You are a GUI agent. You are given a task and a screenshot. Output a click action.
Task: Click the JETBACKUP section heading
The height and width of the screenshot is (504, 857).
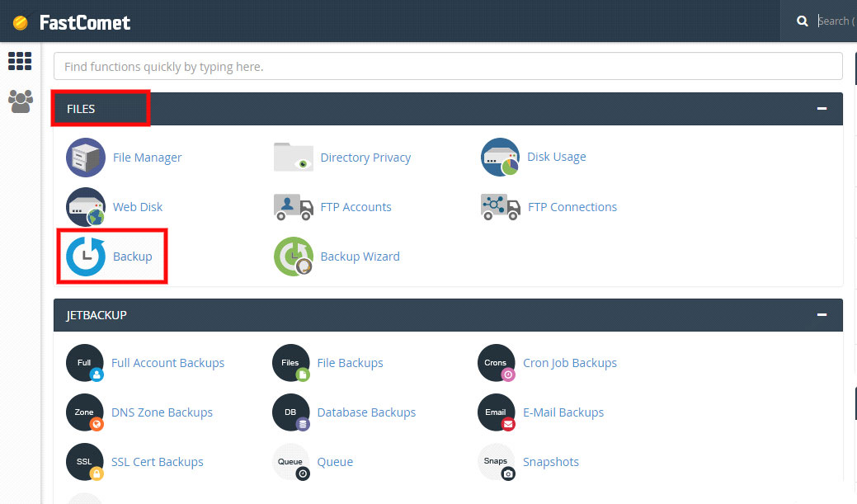pyautogui.click(x=97, y=315)
